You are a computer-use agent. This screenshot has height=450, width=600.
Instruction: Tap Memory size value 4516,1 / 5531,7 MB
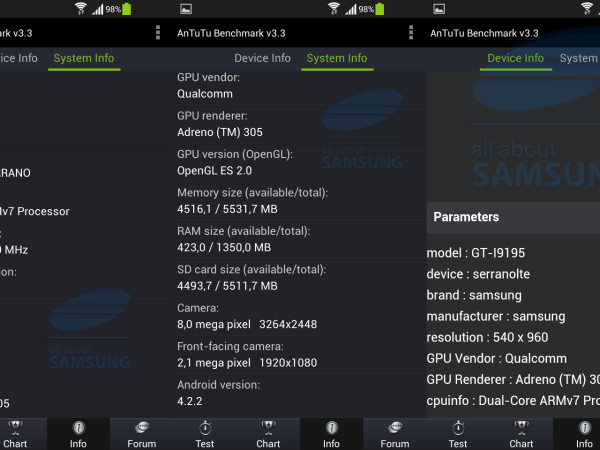tap(227, 209)
